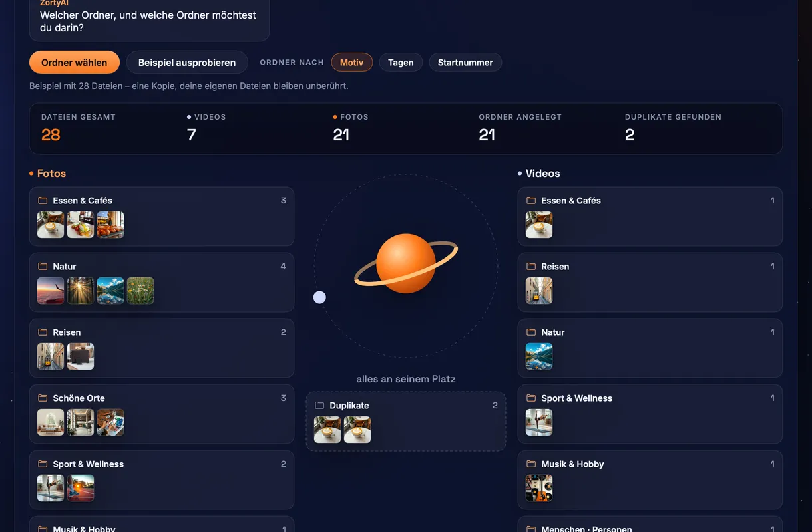Open first coffee thumbnail in Duplikate
This screenshot has height=532, width=812.
click(x=327, y=430)
